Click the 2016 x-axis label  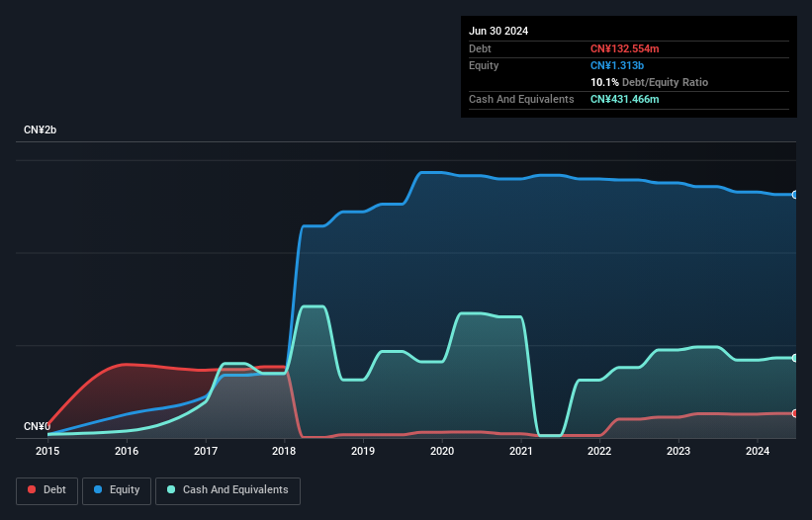[x=127, y=451]
